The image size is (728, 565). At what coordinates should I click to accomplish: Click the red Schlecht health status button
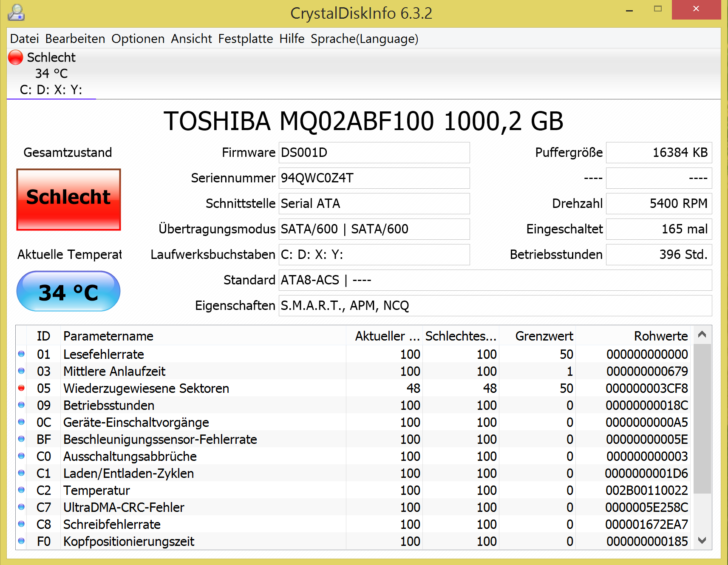pos(69,200)
